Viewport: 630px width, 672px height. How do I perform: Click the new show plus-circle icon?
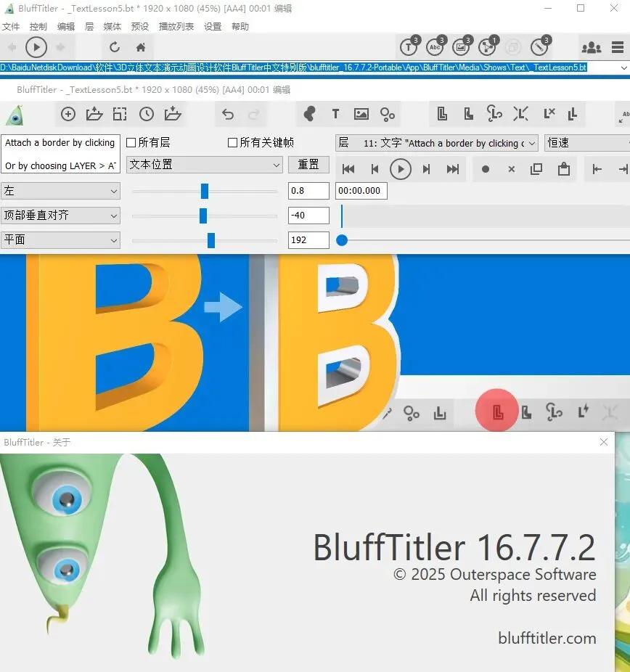[68, 114]
